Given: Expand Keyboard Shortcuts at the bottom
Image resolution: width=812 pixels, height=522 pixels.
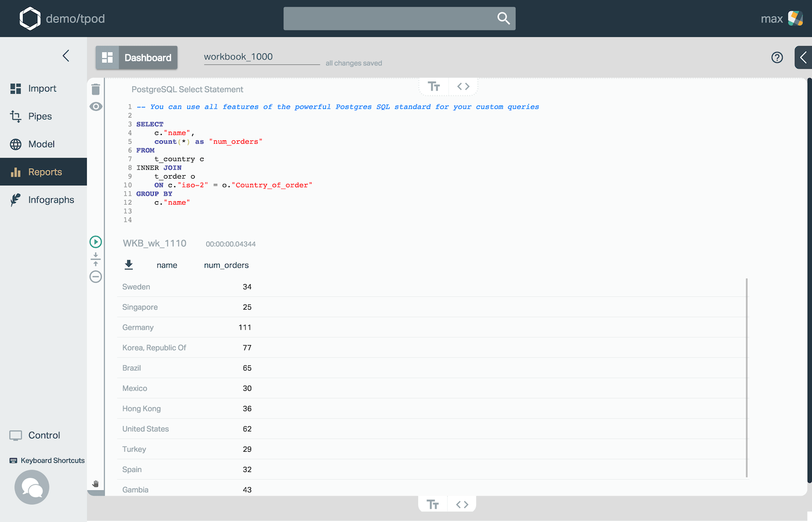Looking at the screenshot, I should (x=46, y=460).
